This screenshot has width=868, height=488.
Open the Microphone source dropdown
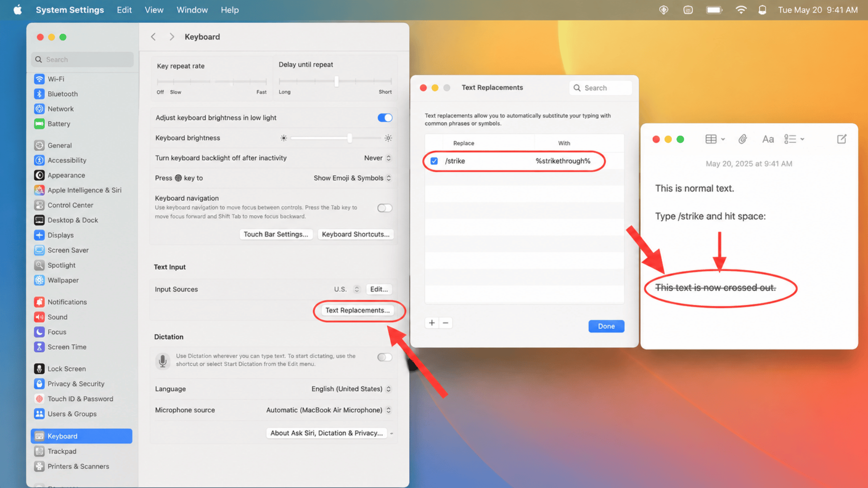point(329,410)
